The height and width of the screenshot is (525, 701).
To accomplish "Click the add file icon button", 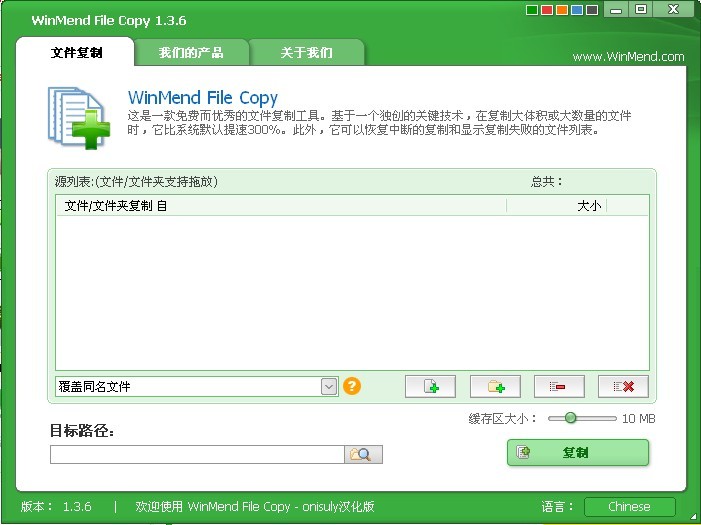I will [x=430, y=387].
